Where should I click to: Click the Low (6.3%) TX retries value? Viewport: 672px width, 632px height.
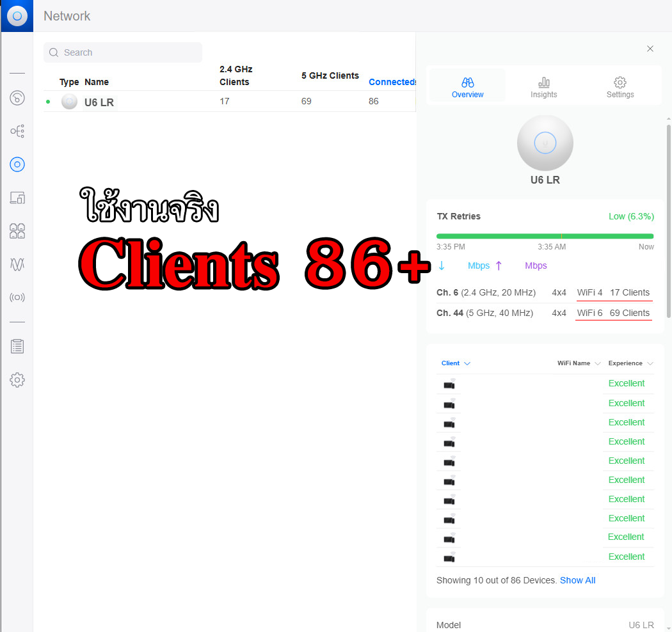pyautogui.click(x=631, y=216)
